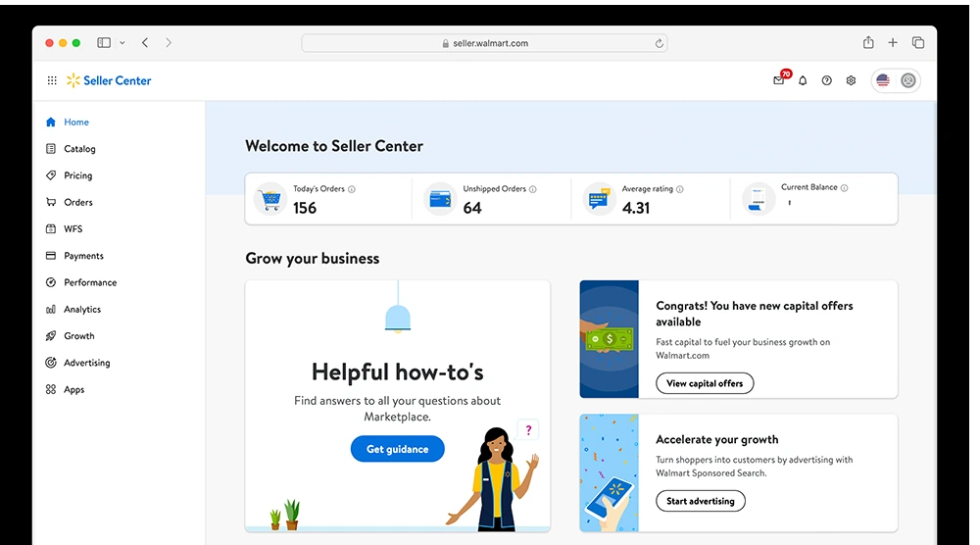Click the Home house icon in sidebar
Viewport: 980px width, 545px height.
[51, 122]
